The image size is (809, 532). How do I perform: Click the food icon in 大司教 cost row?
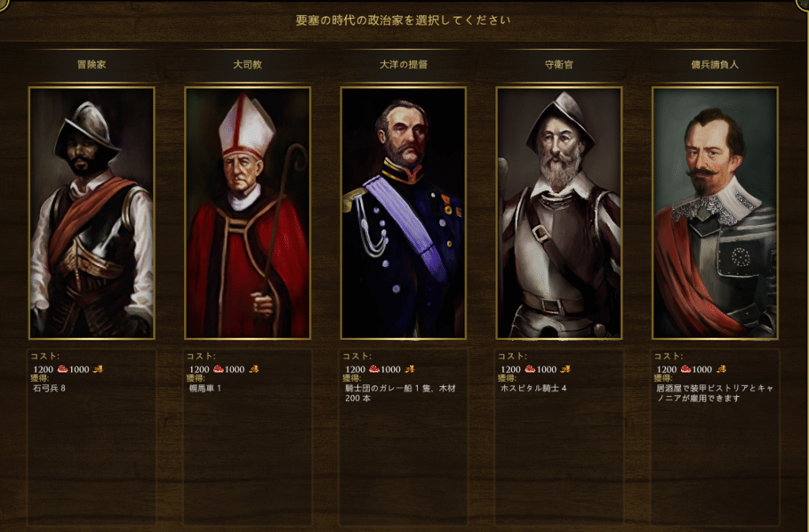[218, 369]
